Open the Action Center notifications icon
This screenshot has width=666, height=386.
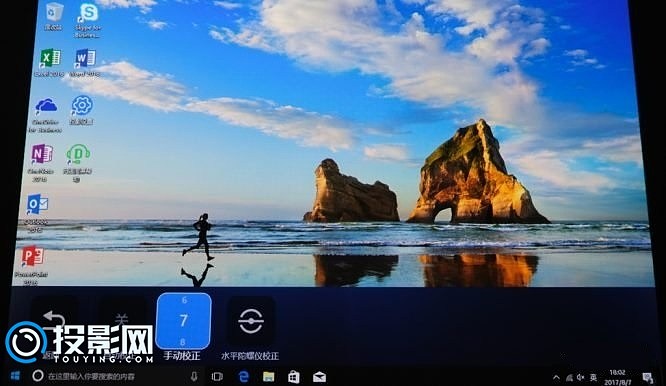[x=647, y=377]
